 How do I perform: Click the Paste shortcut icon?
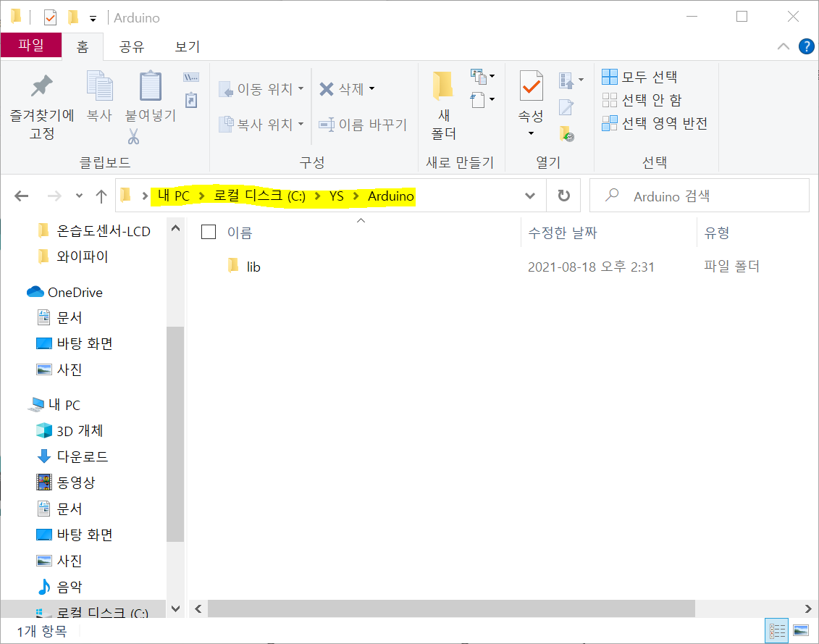(x=191, y=100)
